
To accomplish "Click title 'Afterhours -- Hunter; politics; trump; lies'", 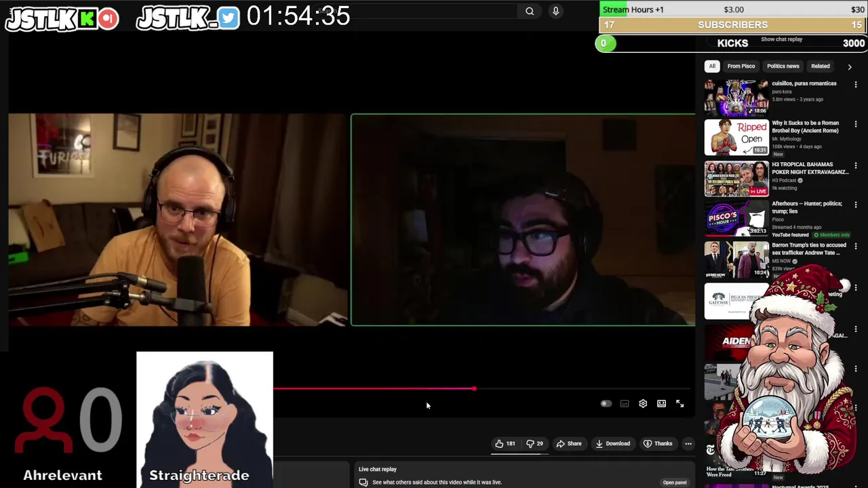I will click(x=807, y=207).
